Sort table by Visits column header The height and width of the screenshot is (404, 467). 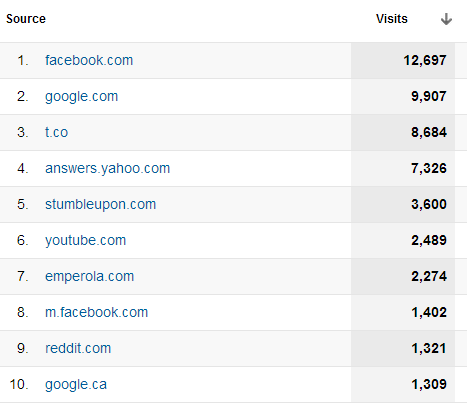point(392,19)
